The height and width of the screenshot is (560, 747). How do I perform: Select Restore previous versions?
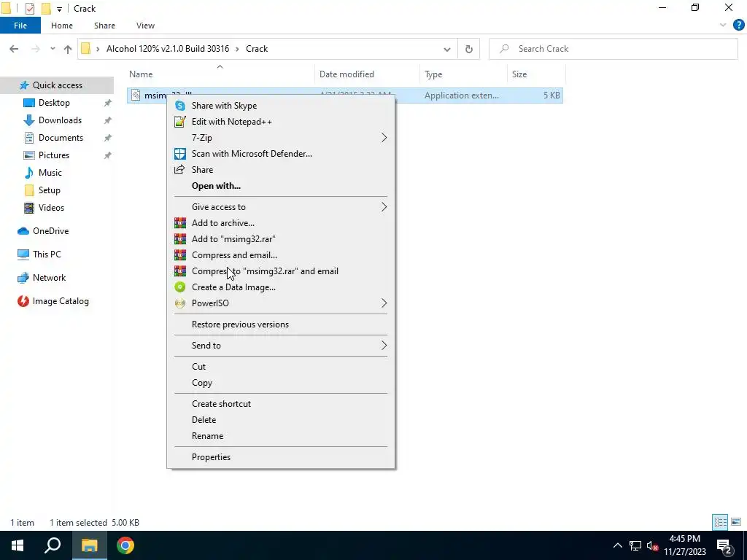pos(281,324)
